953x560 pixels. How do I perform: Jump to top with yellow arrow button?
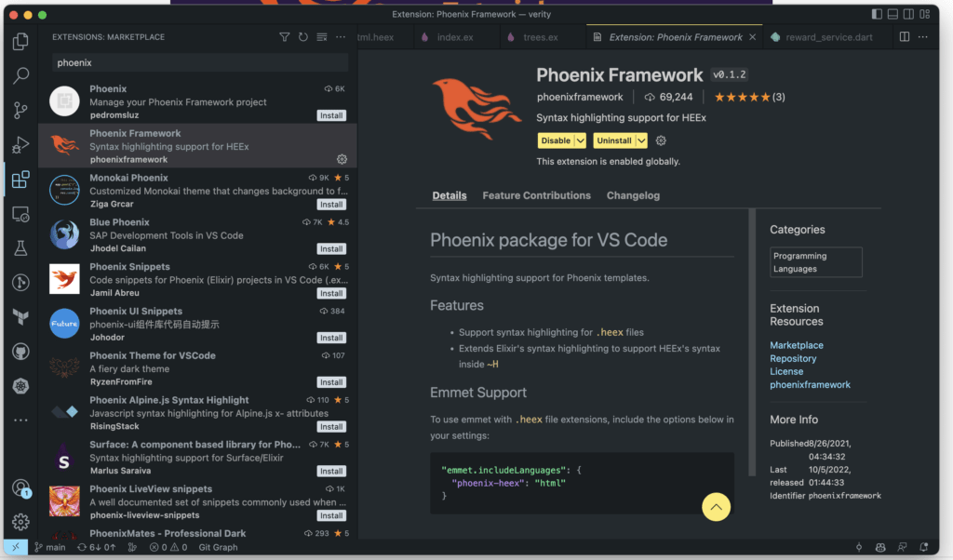(716, 507)
